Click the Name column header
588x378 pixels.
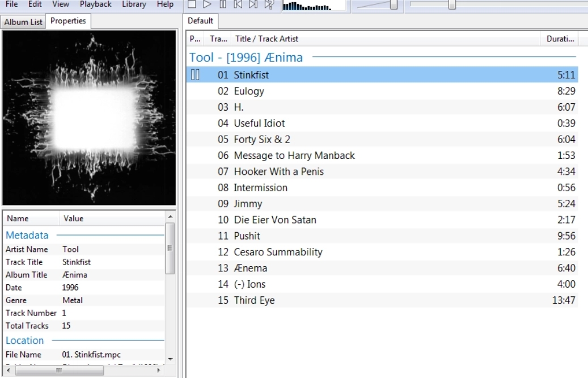pos(32,219)
